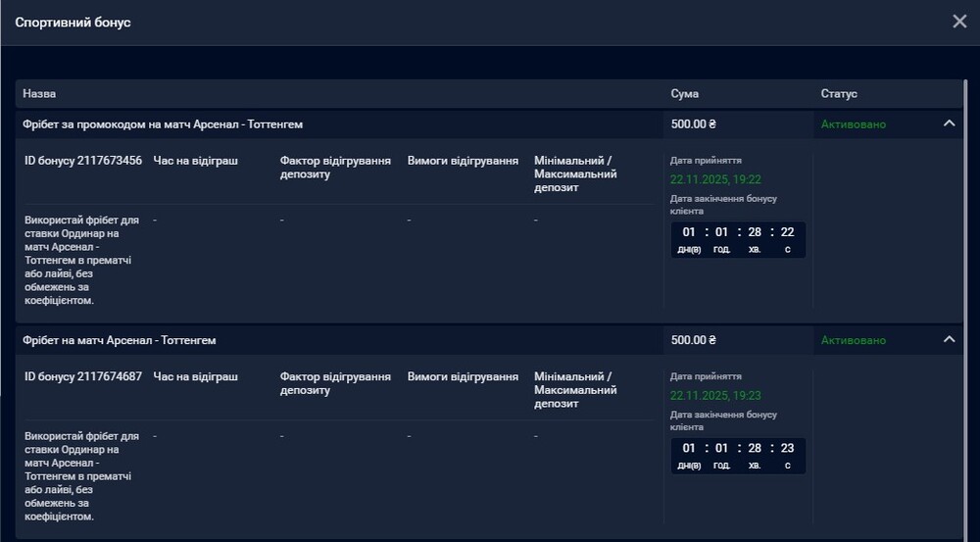980x542 pixels.
Task: Collapse bonus 2117674687 row with chevron
Action: 948,339
